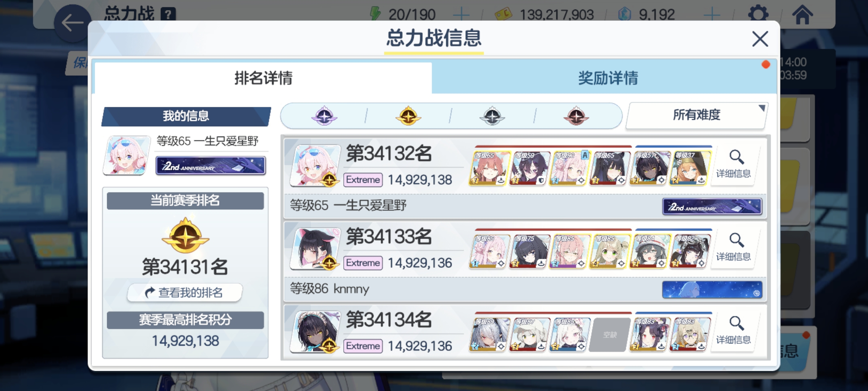
Task: Select the purple platinum rank tier icon
Action: coord(324,116)
